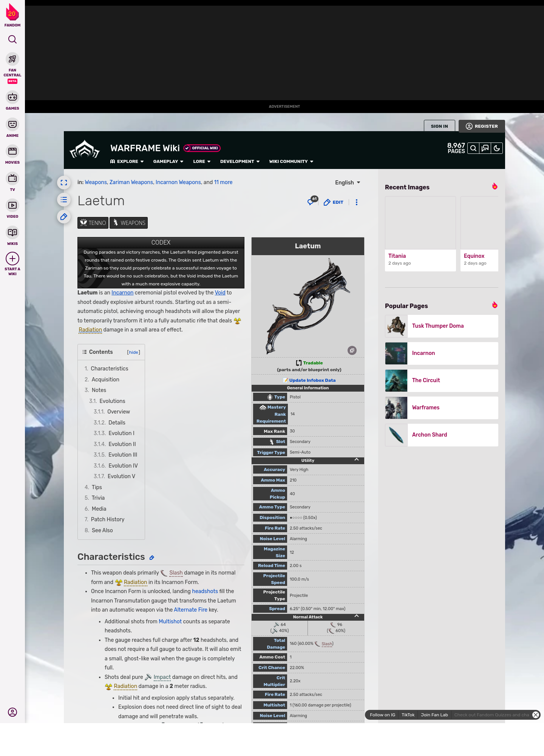Open wiki search magnifier in header
544x756 pixels.
tap(473, 148)
